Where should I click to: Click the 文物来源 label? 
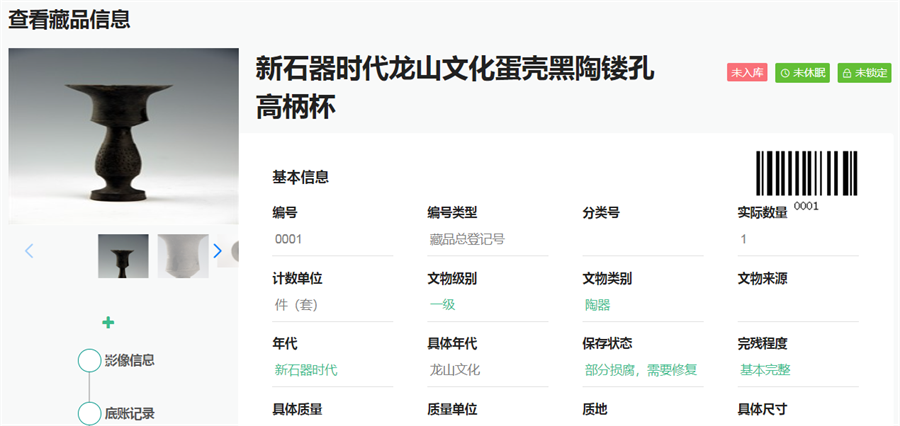(762, 279)
